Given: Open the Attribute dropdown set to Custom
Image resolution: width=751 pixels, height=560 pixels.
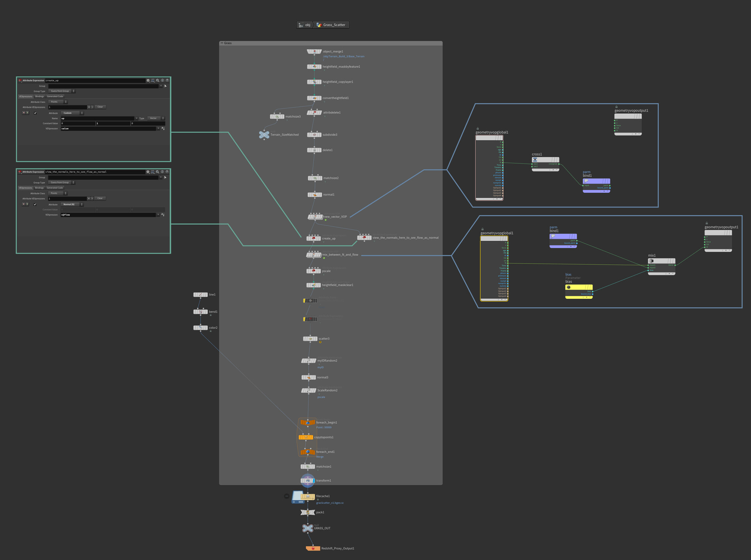Looking at the screenshot, I should pos(72,113).
